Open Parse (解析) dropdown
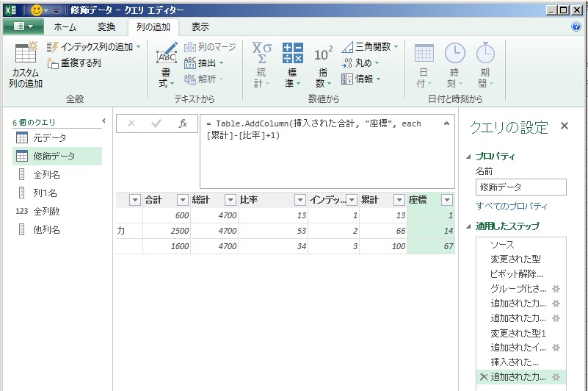 [221, 79]
